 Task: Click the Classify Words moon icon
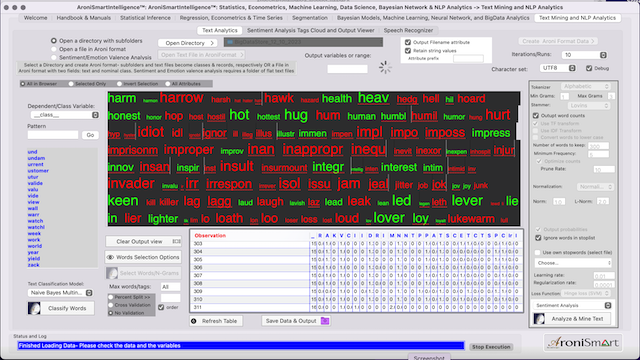34,308
